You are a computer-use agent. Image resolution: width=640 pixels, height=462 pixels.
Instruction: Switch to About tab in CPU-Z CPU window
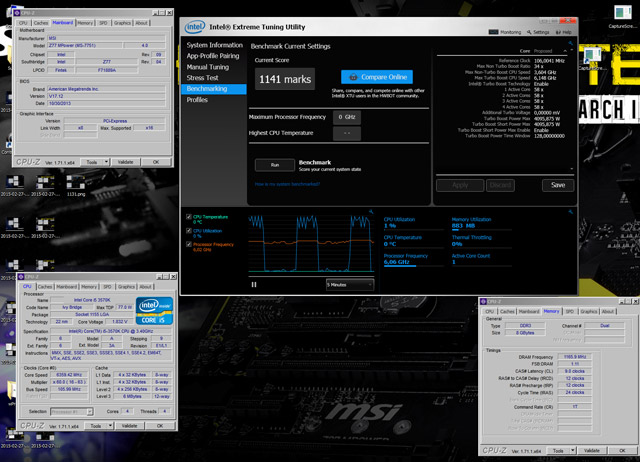coord(145,287)
